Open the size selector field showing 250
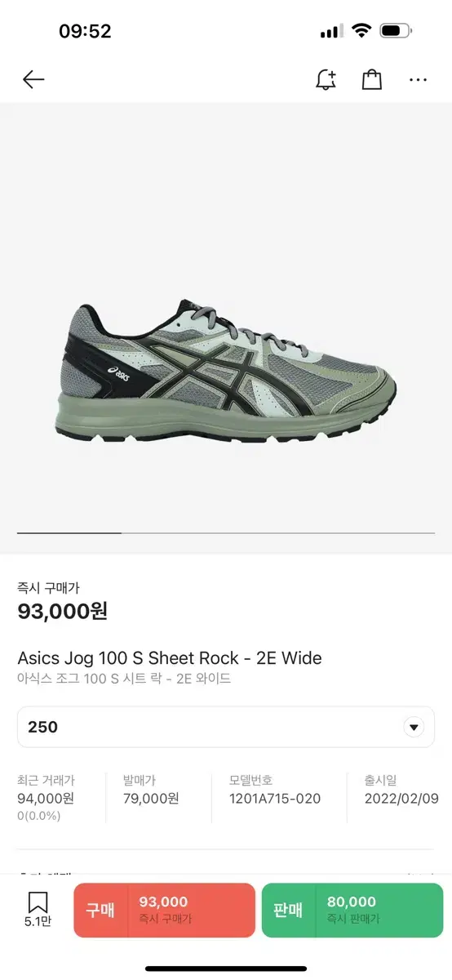This screenshot has width=452, height=980. pyautogui.click(x=226, y=727)
